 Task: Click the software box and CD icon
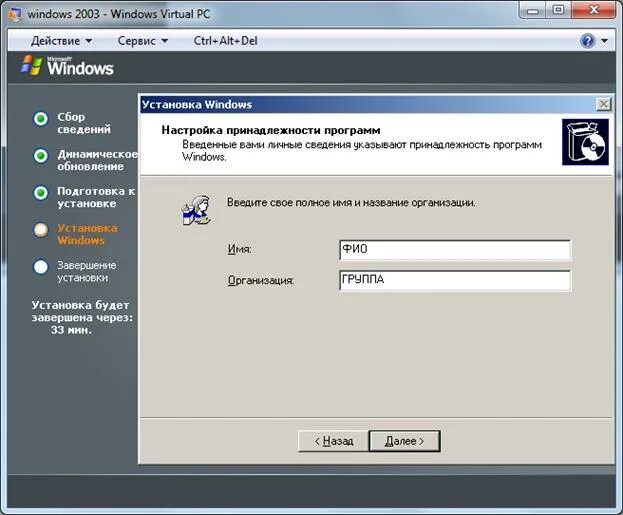tap(585, 142)
